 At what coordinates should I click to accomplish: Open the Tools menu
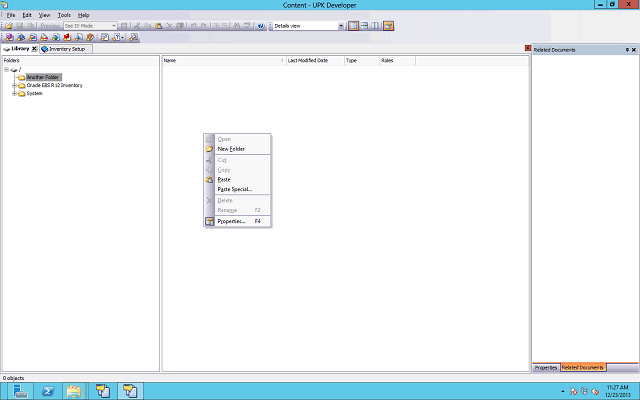(64, 15)
